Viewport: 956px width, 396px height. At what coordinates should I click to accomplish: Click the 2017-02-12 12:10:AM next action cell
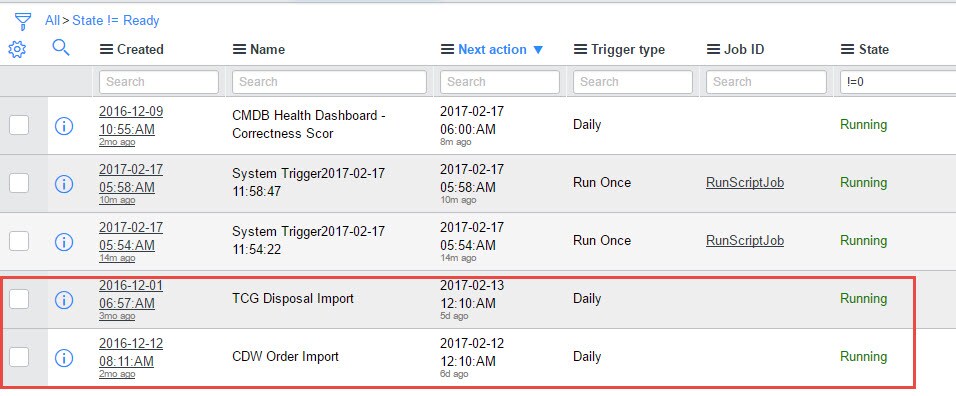pos(472,353)
